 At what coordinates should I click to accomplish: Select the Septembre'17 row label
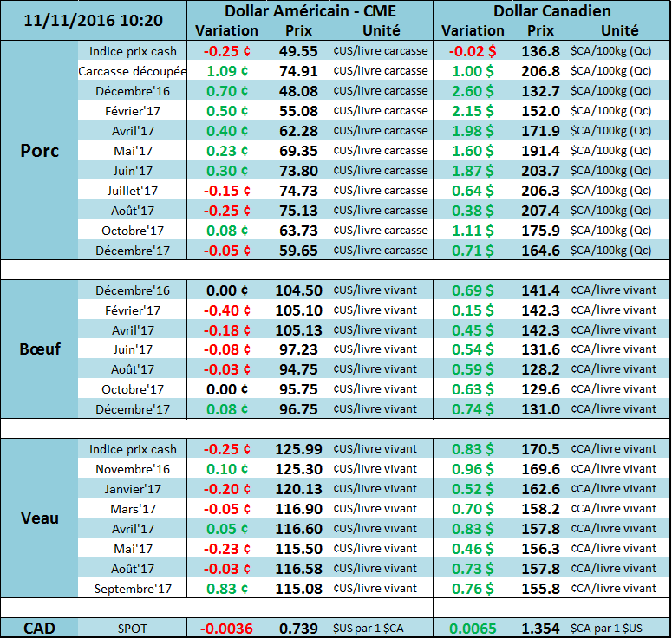tap(133, 589)
